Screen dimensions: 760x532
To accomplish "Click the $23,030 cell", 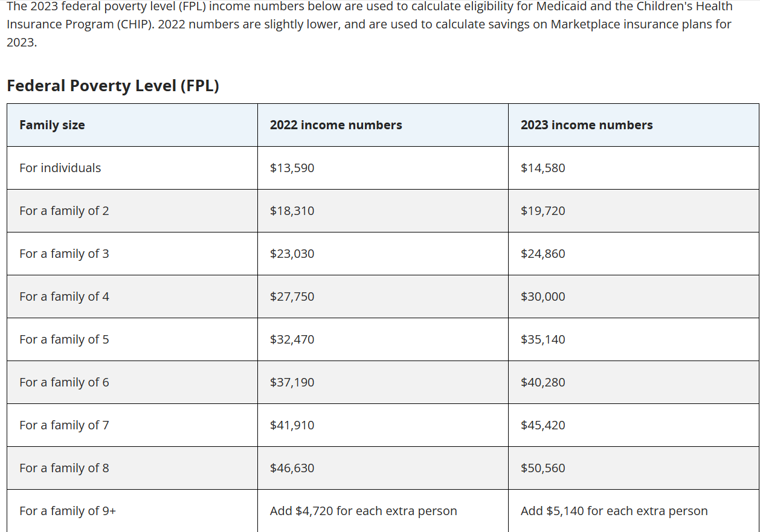I will point(292,254).
